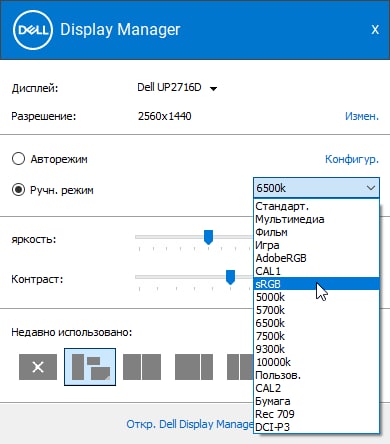
Task: Close the Display Manager window
Action: tap(375, 30)
